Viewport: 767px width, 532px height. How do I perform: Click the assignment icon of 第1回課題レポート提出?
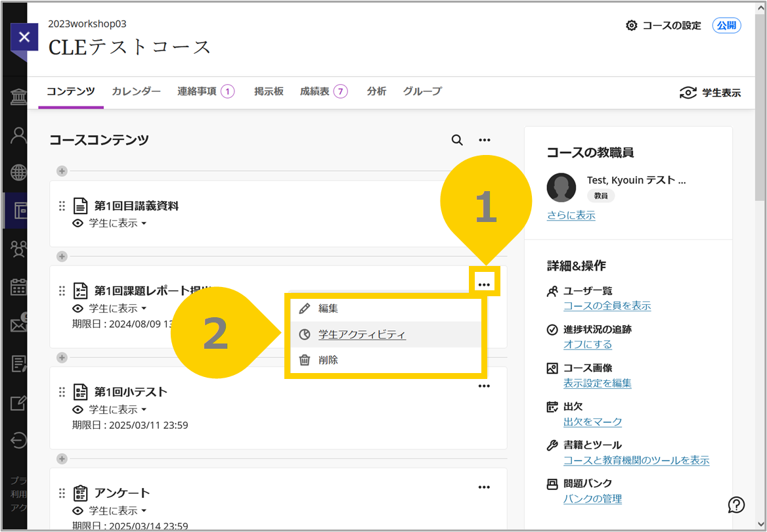tap(80, 291)
